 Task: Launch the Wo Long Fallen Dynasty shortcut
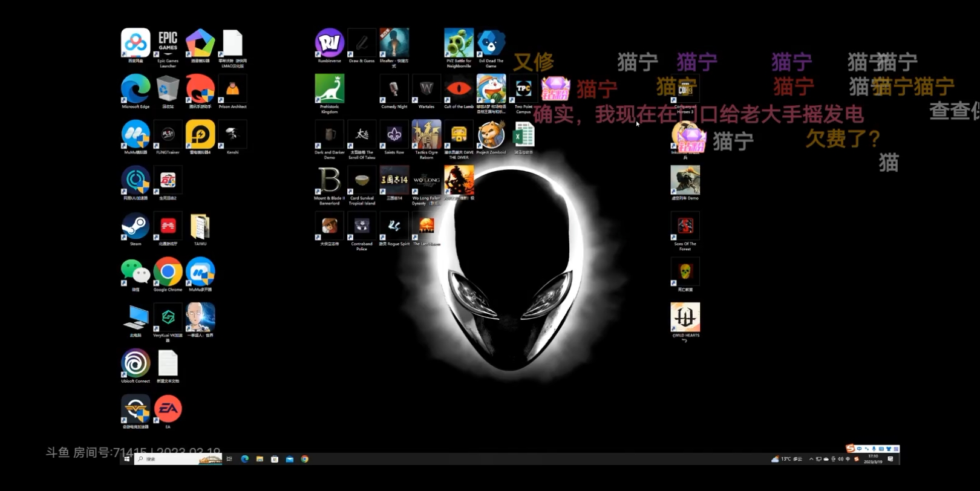coord(426,186)
